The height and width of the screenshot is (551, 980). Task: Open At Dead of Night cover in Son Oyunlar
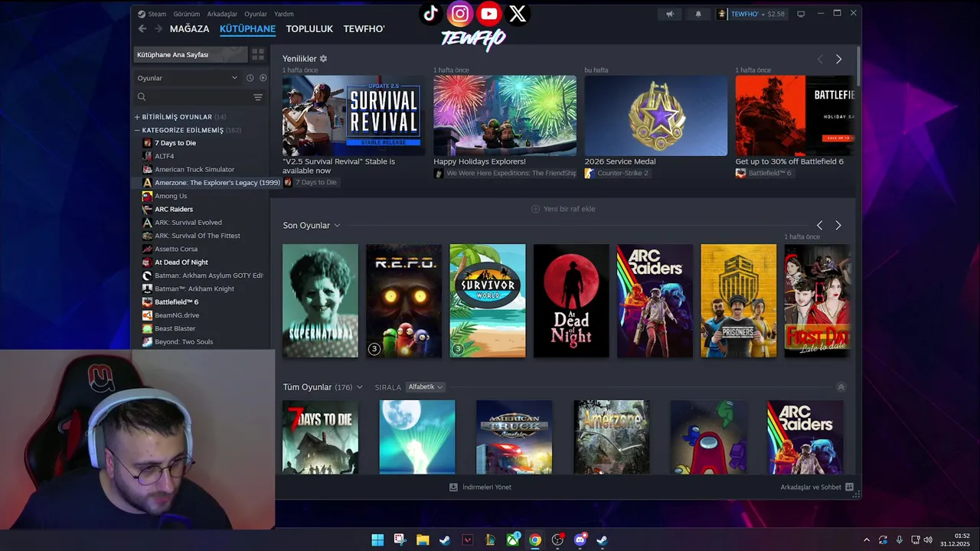[x=571, y=301]
